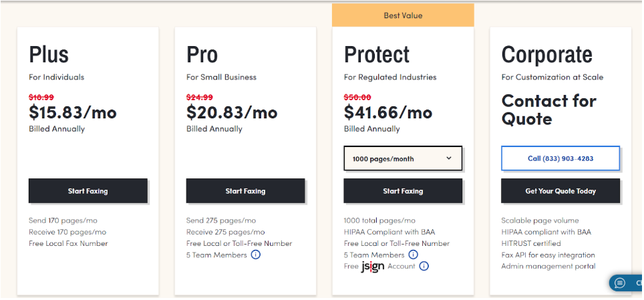644x300 pixels.
Task: Select the Corporate plan heading
Action: click(546, 54)
